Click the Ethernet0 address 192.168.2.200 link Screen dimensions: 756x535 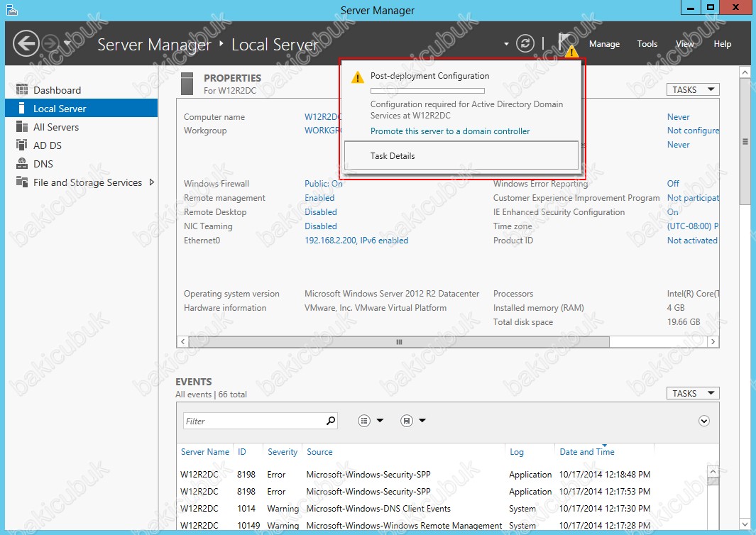[x=356, y=240]
